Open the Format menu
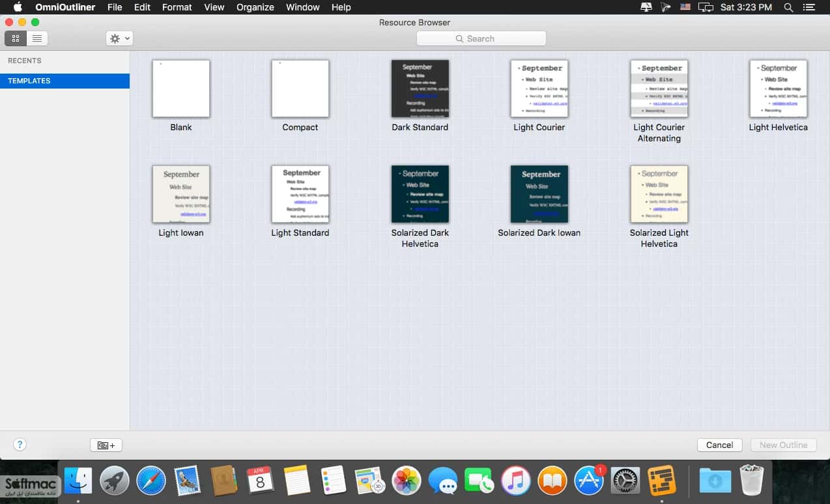Image resolution: width=830 pixels, height=504 pixels. pos(177,7)
